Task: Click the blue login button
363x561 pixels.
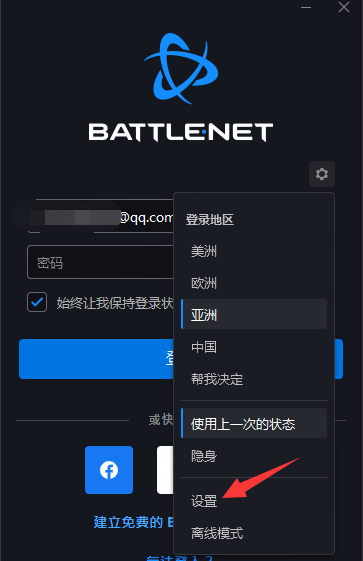Action: point(181,359)
